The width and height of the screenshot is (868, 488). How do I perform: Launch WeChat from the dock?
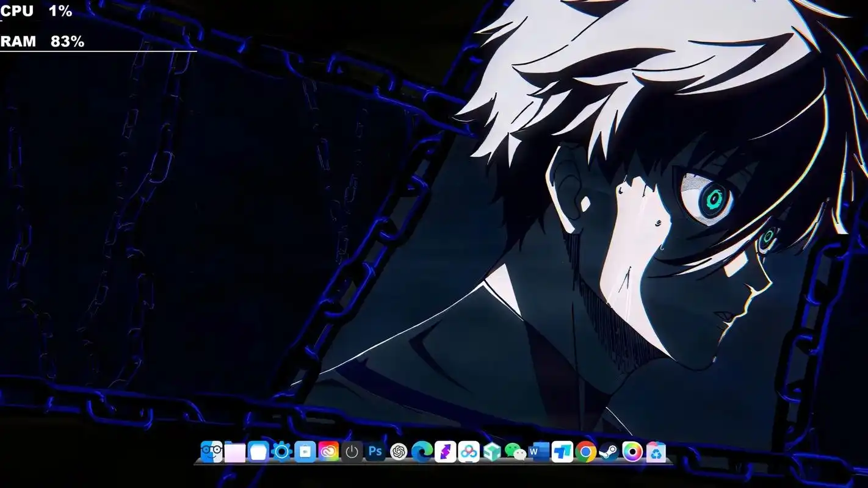pyautogui.click(x=516, y=451)
